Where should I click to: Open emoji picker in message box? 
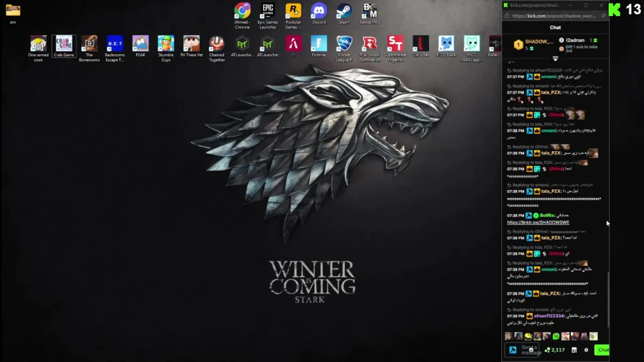531,350
